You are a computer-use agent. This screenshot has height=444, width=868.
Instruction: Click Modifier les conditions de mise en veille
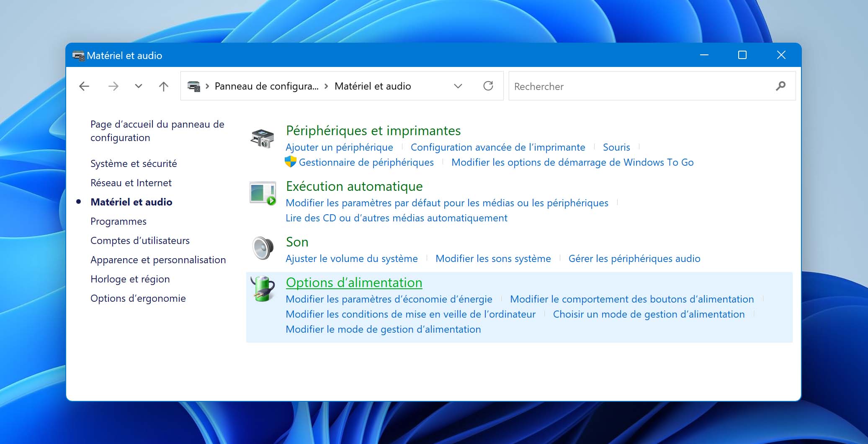tap(411, 314)
